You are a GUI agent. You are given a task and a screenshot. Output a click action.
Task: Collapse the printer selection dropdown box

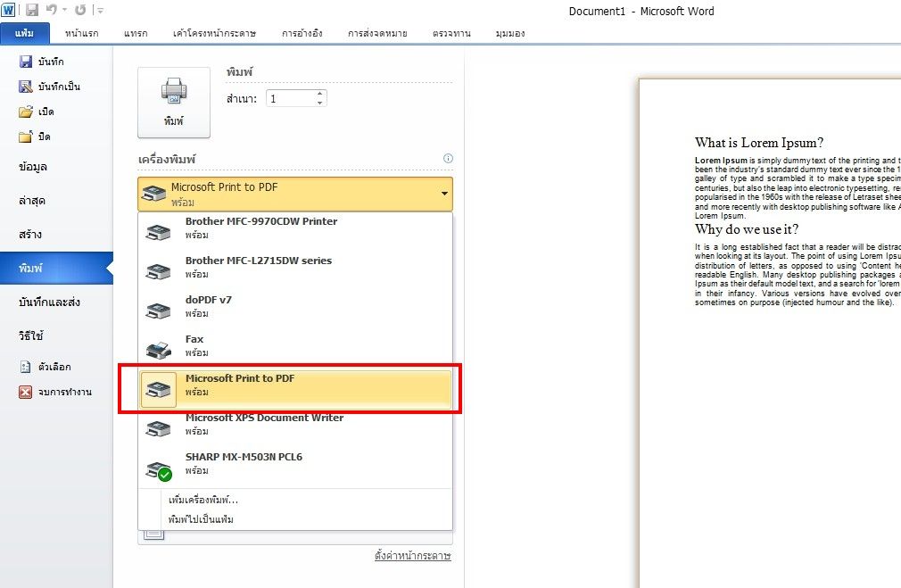click(295, 195)
